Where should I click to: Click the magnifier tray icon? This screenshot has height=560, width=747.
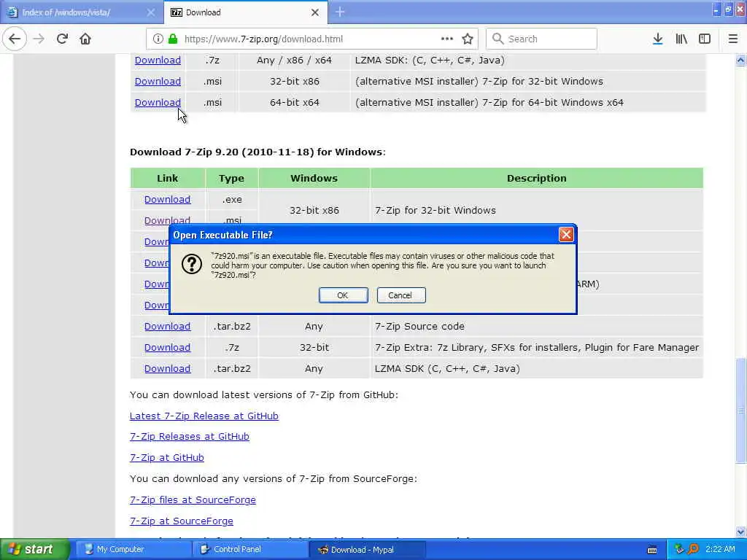click(693, 549)
